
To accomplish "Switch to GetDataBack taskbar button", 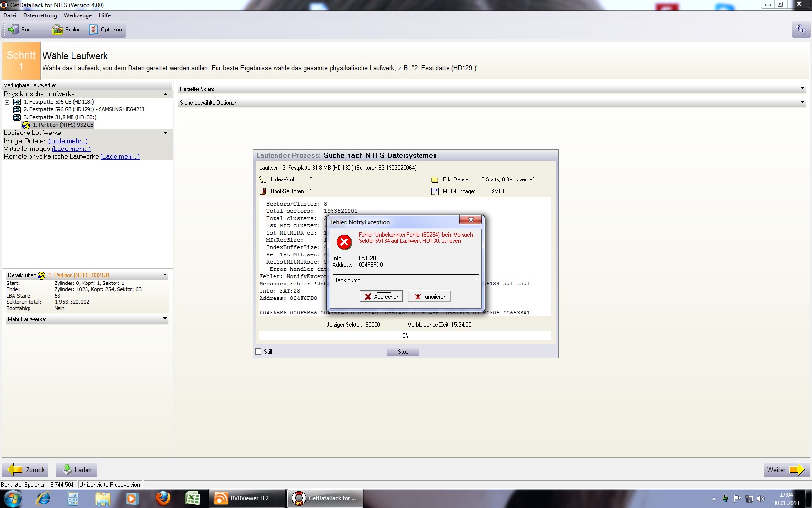I will 325,498.
